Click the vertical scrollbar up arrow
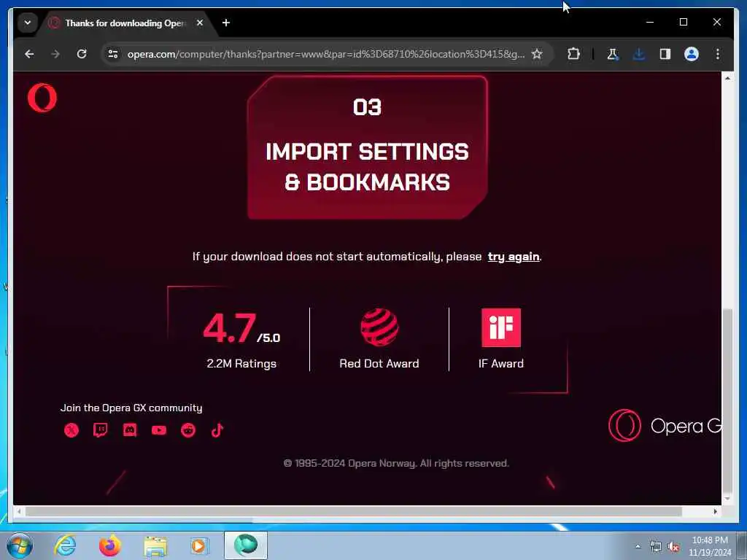The height and width of the screenshot is (560, 747). (x=727, y=78)
